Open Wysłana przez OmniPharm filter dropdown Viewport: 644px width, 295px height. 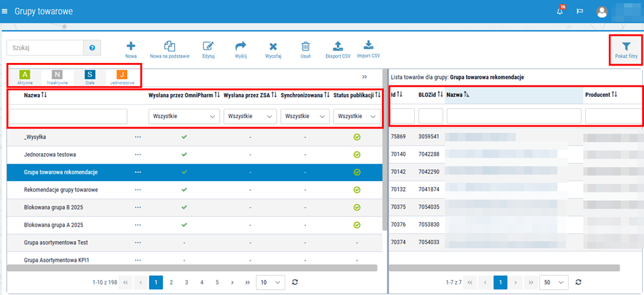[x=184, y=117]
